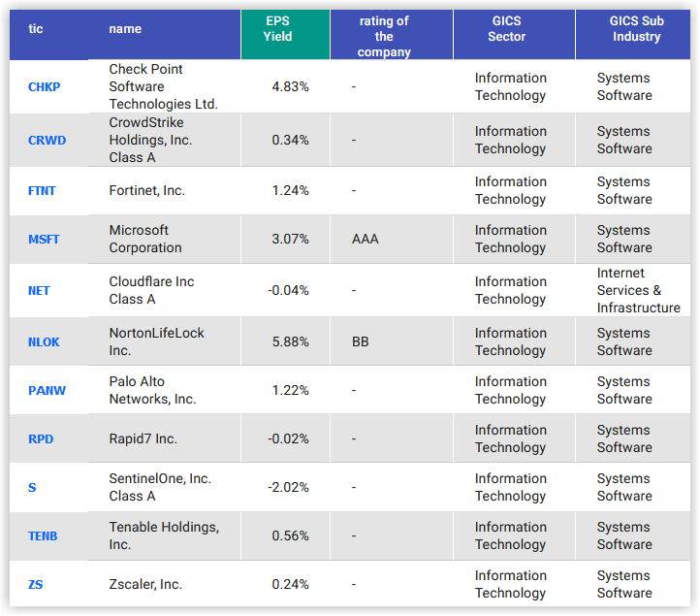Open the PANW ticker link

[x=47, y=391]
